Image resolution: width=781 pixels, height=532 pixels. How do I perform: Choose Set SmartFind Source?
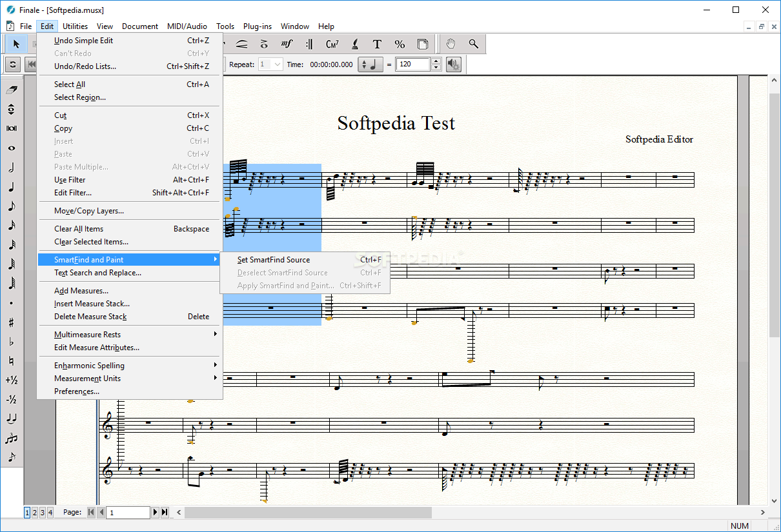click(305, 260)
